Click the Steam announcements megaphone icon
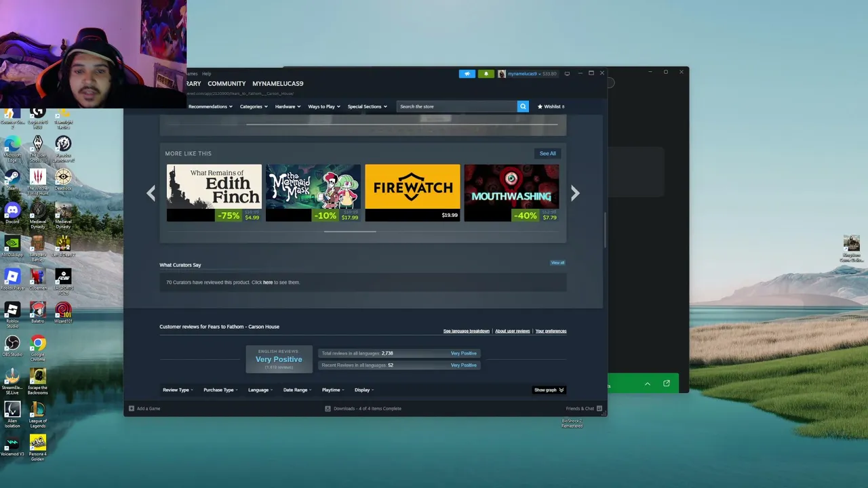 point(467,74)
